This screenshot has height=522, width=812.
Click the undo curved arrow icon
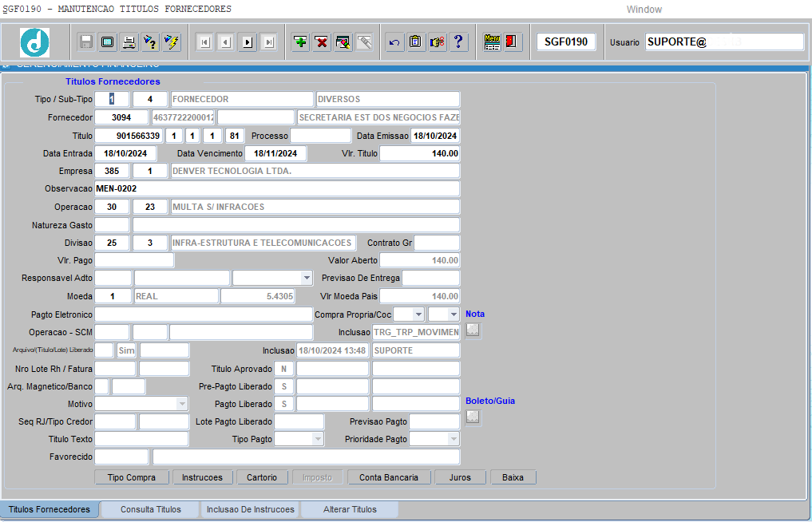click(394, 42)
